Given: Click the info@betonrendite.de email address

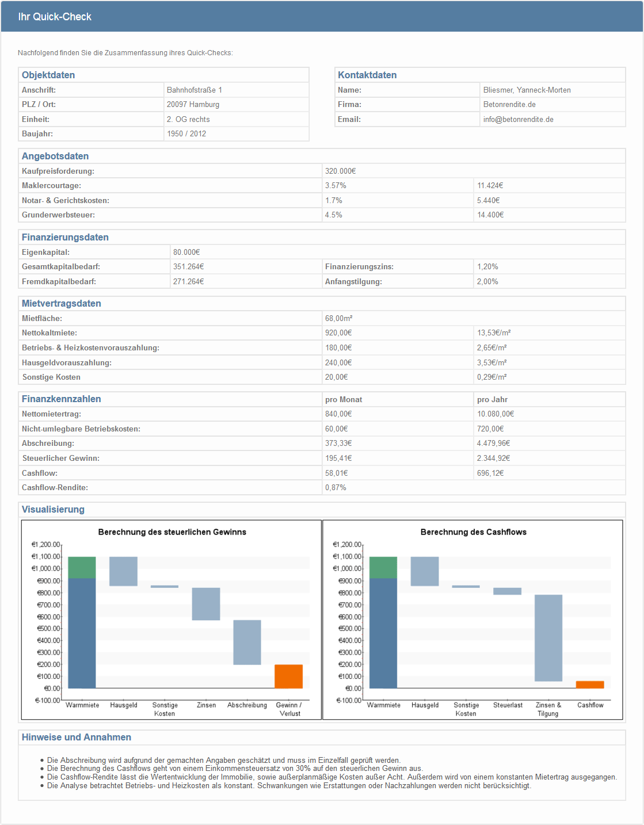Looking at the screenshot, I should pyautogui.click(x=518, y=120).
